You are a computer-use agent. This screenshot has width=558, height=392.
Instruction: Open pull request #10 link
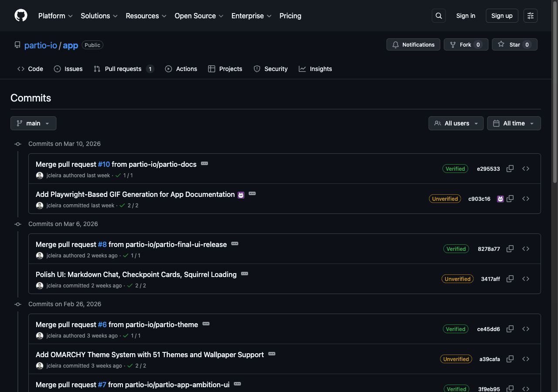(x=104, y=164)
